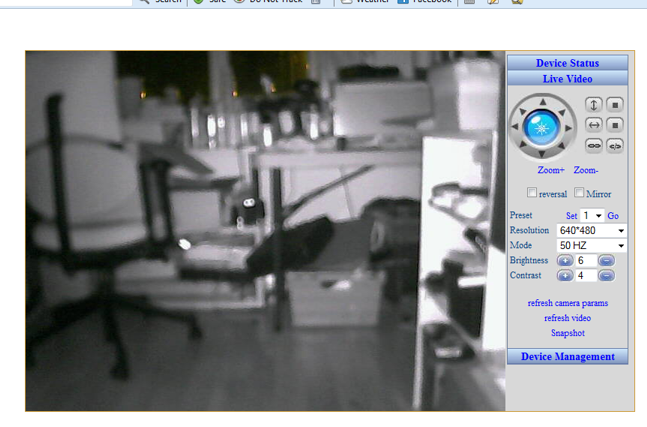Click the </> broken-link icon button
This screenshot has height=427, width=647.
615,146
